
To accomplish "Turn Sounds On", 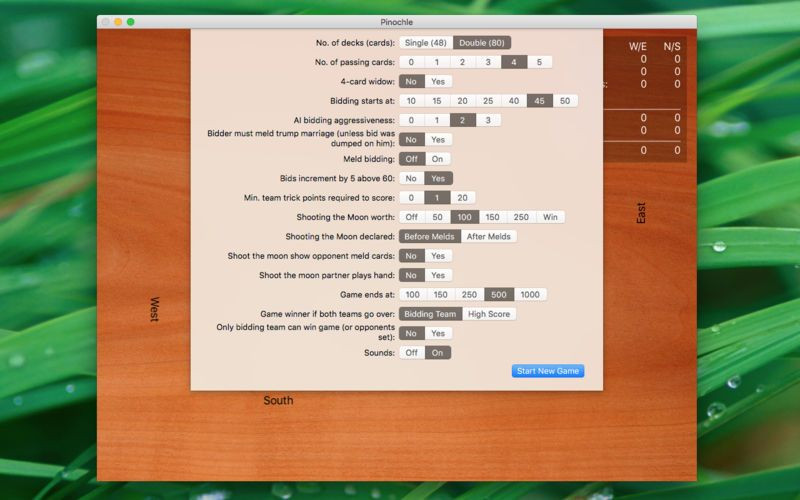I will point(438,353).
